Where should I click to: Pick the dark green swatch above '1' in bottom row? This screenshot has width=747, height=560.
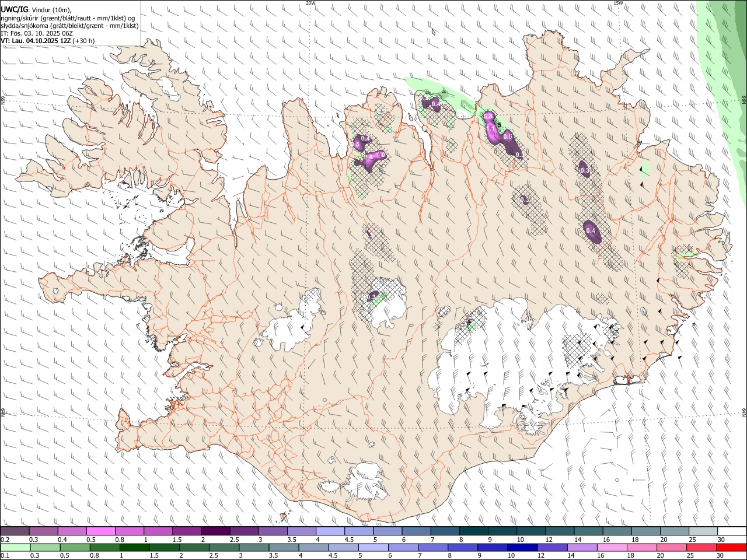tap(134, 547)
